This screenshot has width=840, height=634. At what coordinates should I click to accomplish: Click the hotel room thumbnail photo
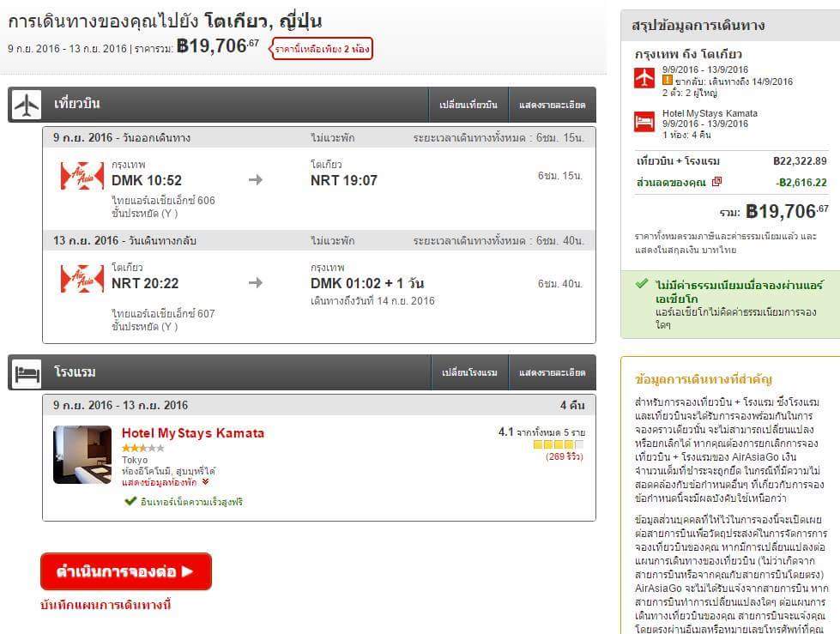click(x=82, y=455)
